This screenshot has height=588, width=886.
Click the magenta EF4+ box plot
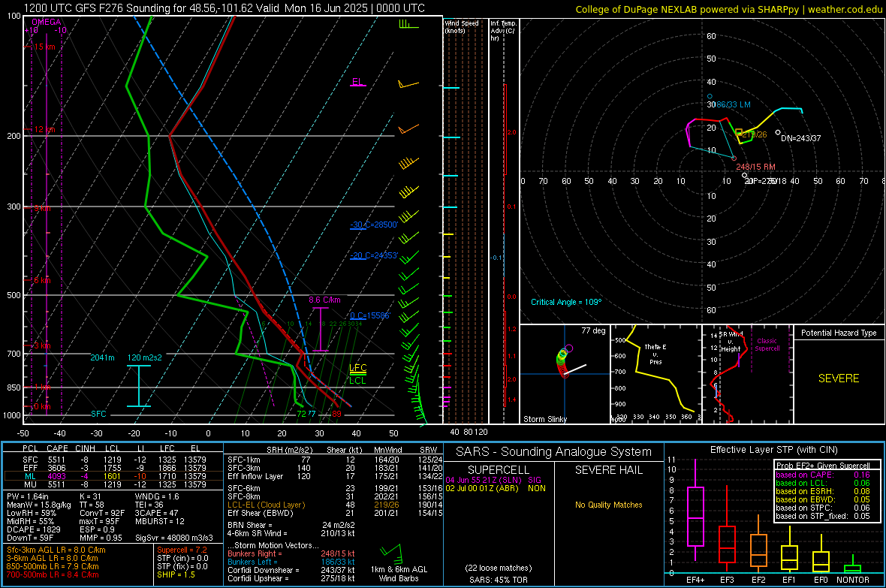pyautogui.click(x=695, y=510)
